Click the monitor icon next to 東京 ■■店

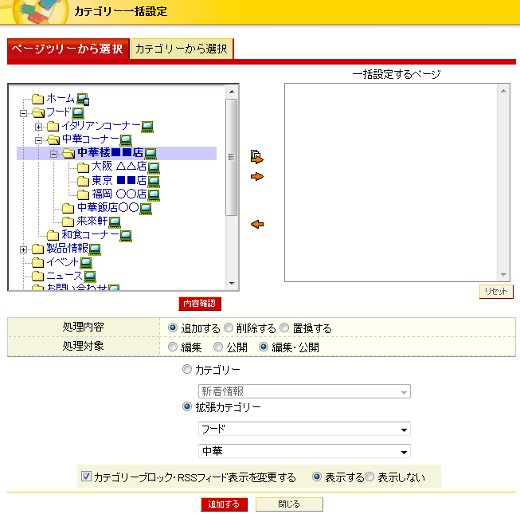pos(153,181)
